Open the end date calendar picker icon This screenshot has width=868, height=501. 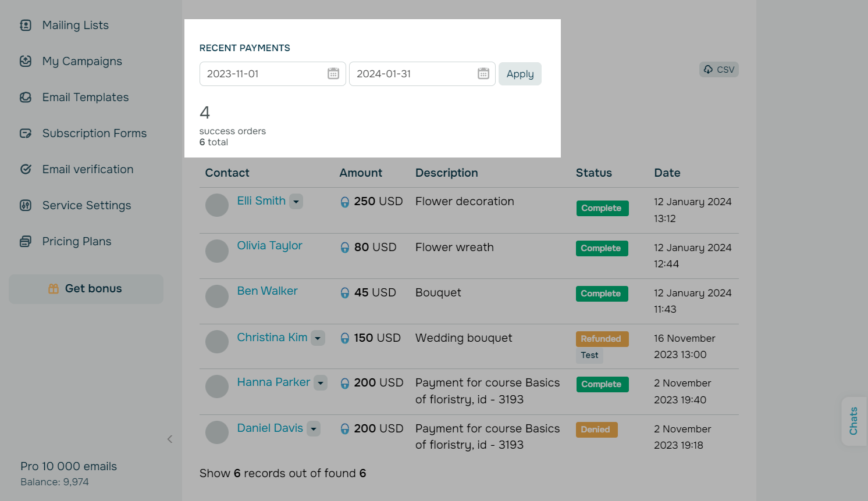[483, 74]
